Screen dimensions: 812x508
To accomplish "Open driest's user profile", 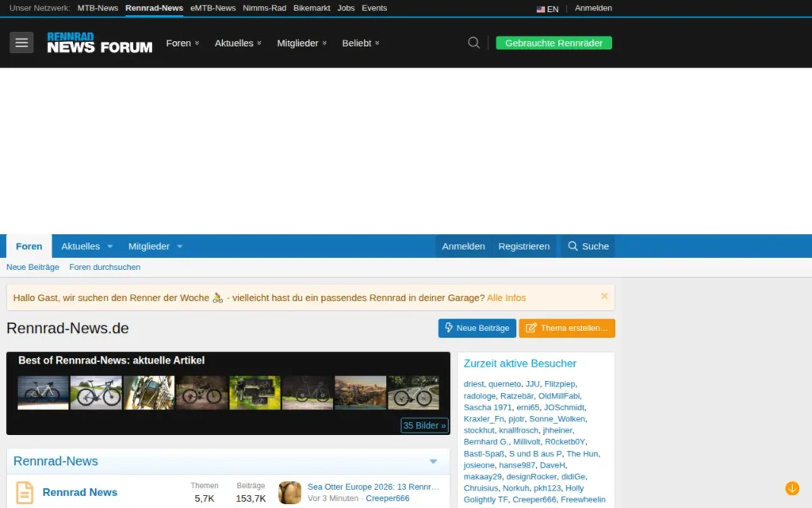I will pyautogui.click(x=473, y=384).
